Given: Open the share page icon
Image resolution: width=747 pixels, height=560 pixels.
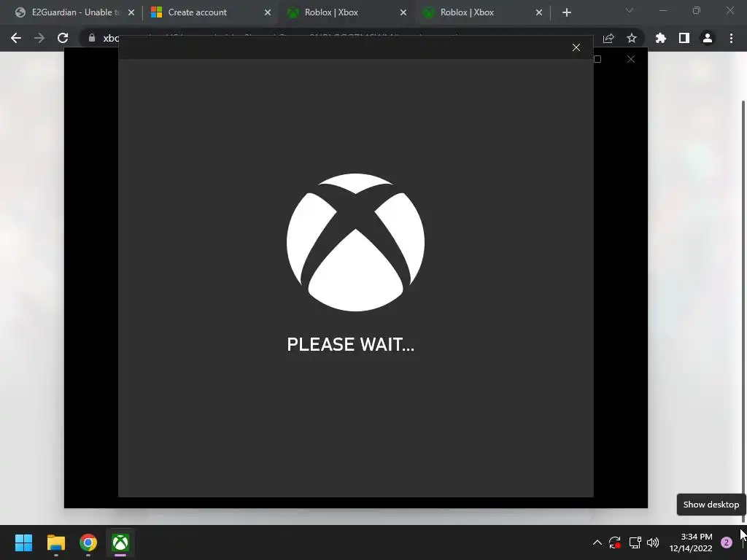Looking at the screenshot, I should pyautogui.click(x=608, y=38).
